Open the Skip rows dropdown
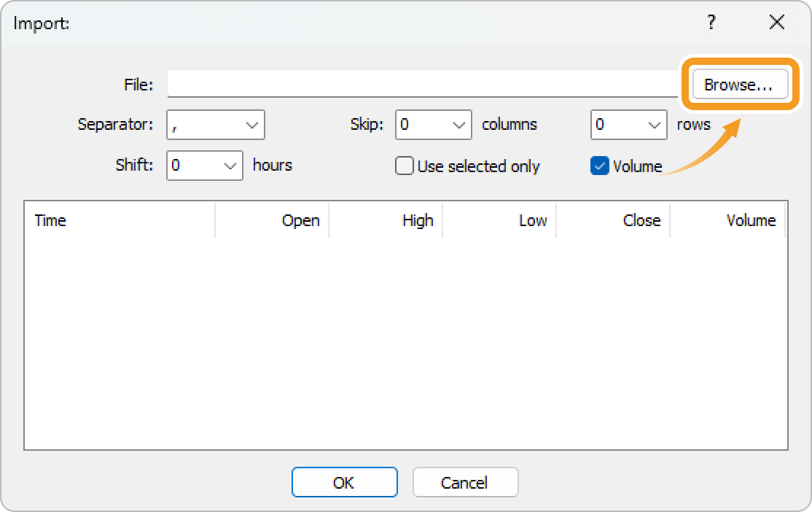Image resolution: width=812 pixels, height=512 pixels. (628, 125)
